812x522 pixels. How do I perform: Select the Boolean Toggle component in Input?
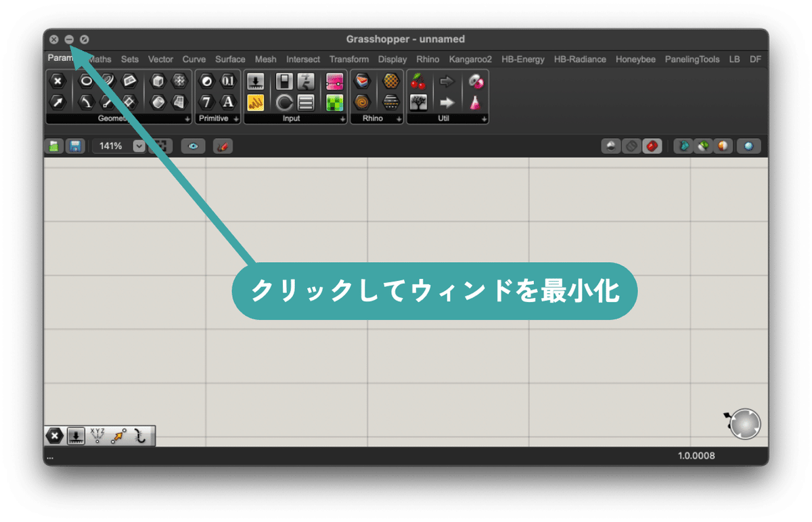coord(284,81)
